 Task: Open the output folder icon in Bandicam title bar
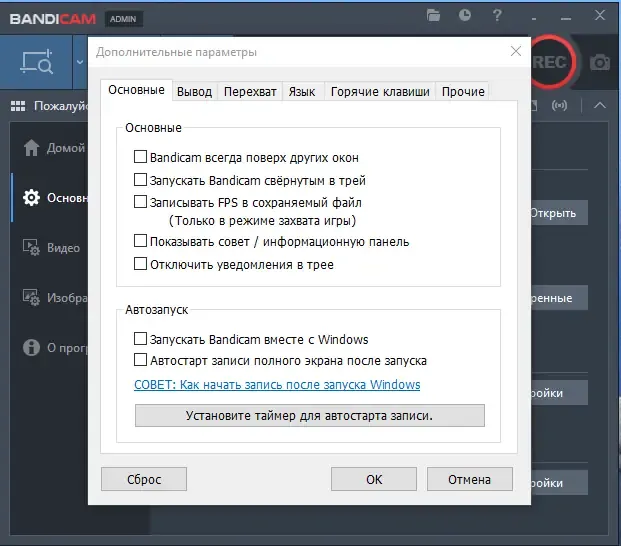coord(433,16)
